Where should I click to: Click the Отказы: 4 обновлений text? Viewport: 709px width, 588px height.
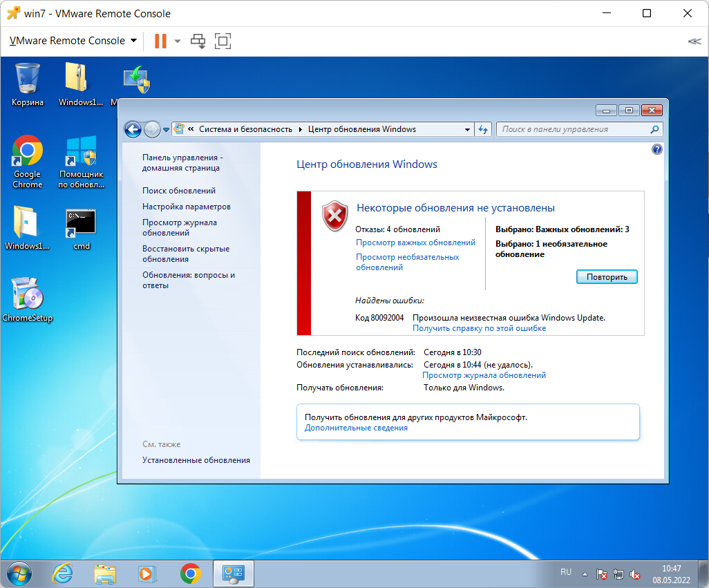pyautogui.click(x=397, y=229)
